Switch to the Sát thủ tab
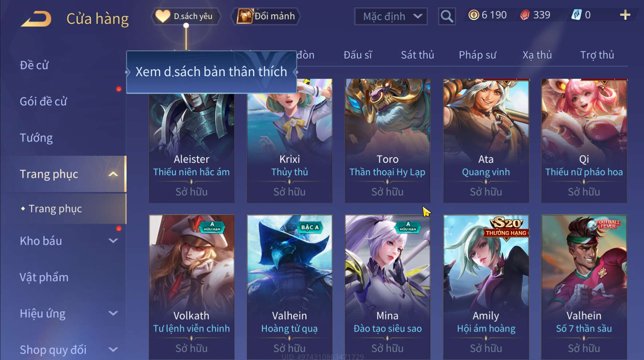Screen dimensions: 644x360 pos(417,55)
